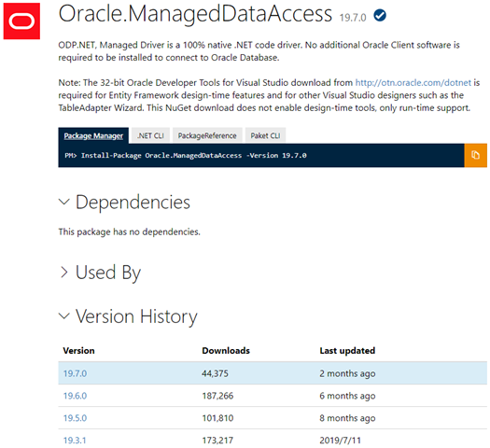Switch to the Paket CLI tab
Image resolution: width=490 pixels, height=448 pixels.
(x=265, y=135)
